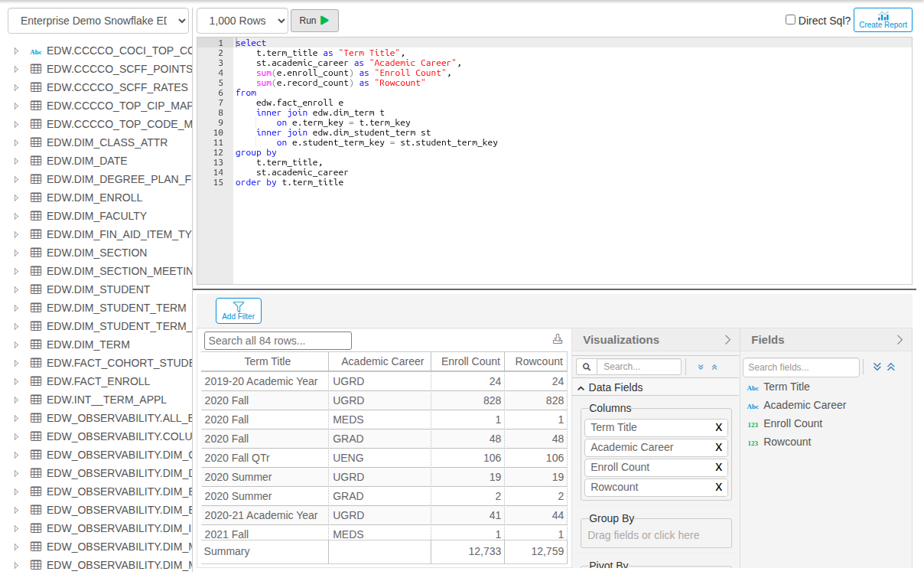Image resolution: width=924 pixels, height=578 pixels.
Task: Click the Abc icon for EDW.CCCCO_COCI_TOP_CC
Action: tap(36, 51)
